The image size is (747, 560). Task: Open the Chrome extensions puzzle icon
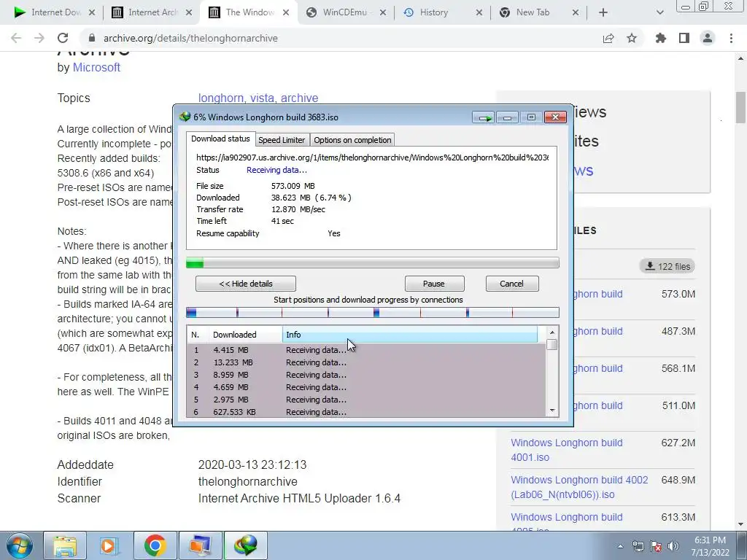(661, 38)
